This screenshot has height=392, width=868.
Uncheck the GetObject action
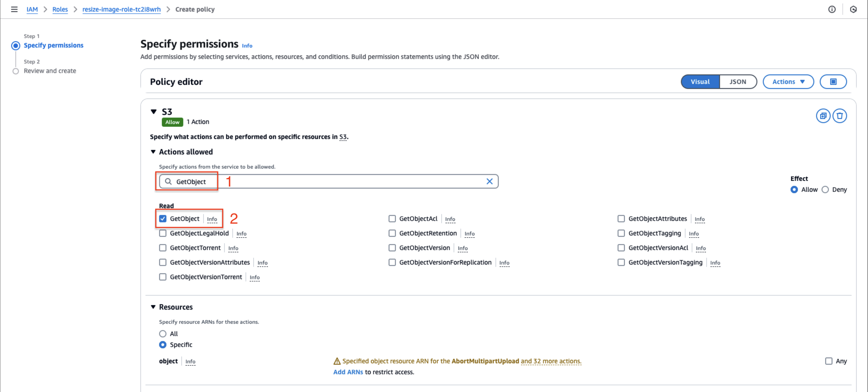point(163,219)
